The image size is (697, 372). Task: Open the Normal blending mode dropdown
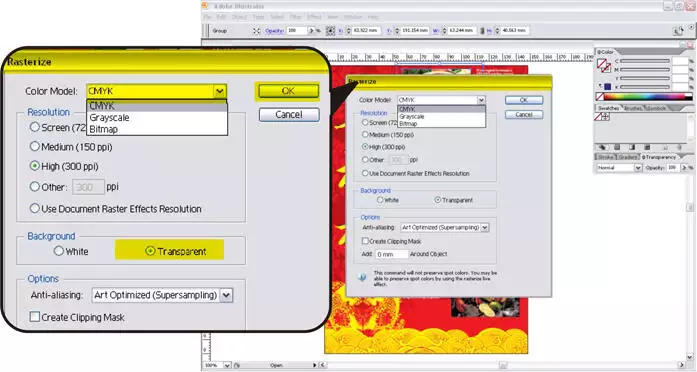(x=619, y=168)
